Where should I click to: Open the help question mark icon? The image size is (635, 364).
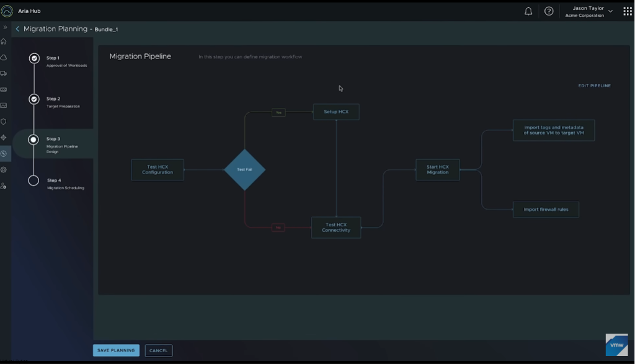(549, 11)
